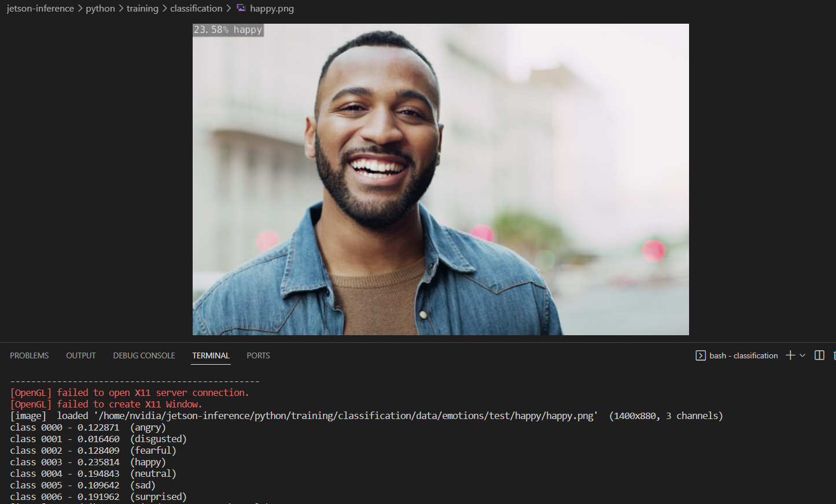
Task: Select the bash - classification terminal entry
Action: point(743,355)
